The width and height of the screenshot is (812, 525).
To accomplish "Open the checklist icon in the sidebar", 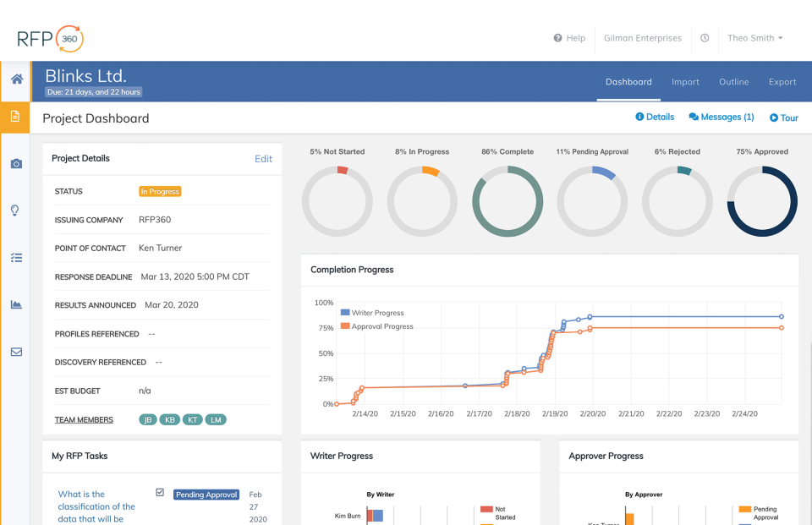I will point(15,257).
